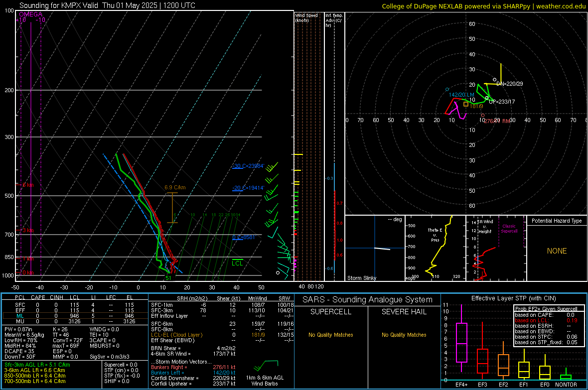Click the ConvT = 72F value
The width and height of the screenshot is (588, 390).
(x=68, y=340)
